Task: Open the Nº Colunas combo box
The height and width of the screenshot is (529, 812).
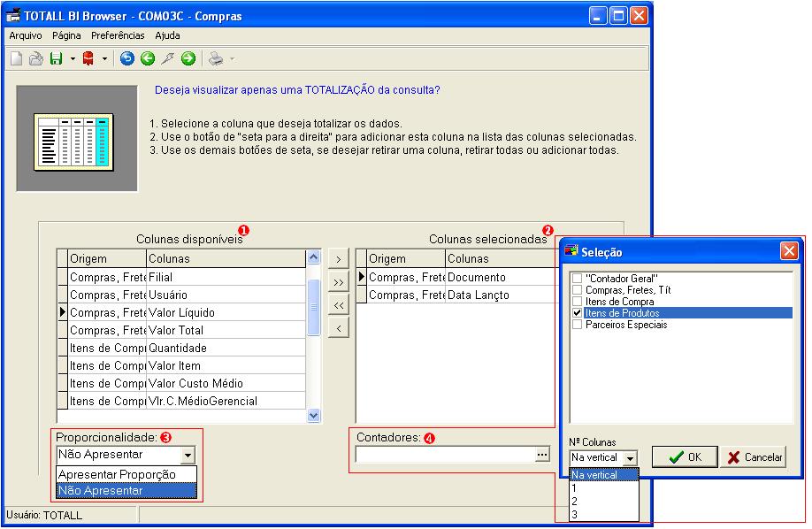Action: click(630, 458)
